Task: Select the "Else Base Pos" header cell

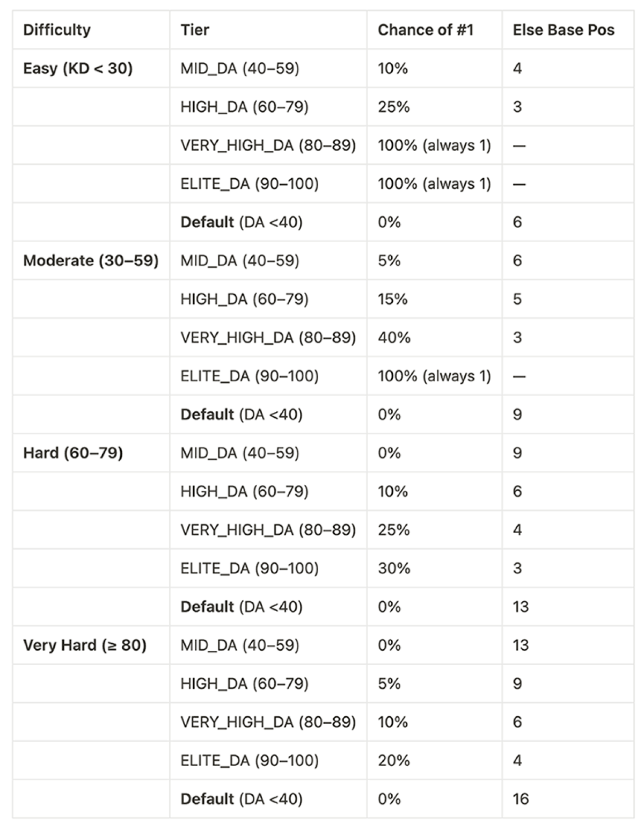Action: [x=563, y=30]
